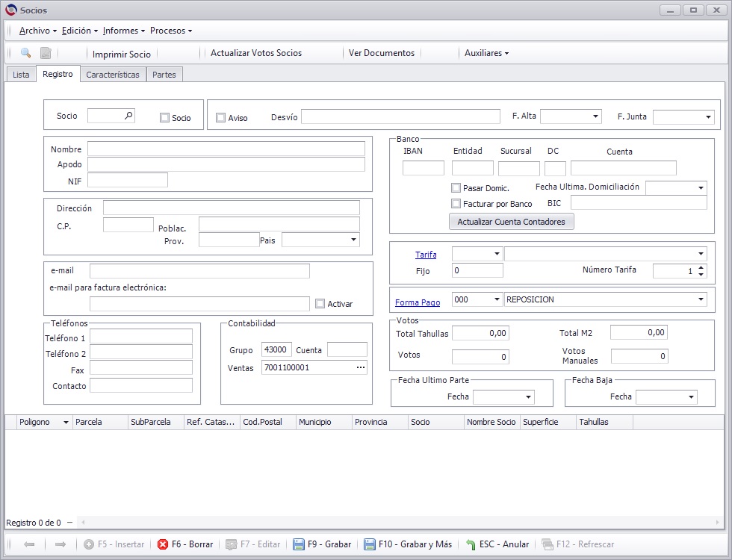Click the F10 - Grabar y Más icon
This screenshot has height=560, width=732.
pyautogui.click(x=369, y=544)
